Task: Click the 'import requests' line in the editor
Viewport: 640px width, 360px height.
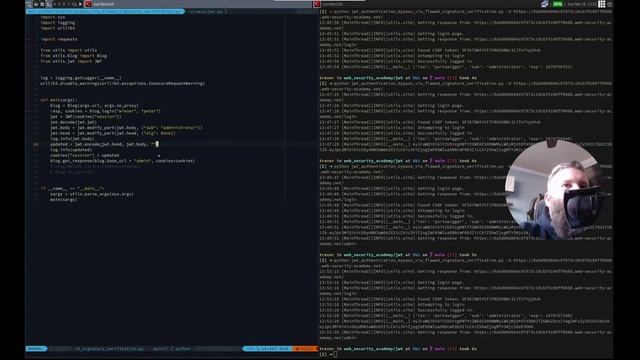Action: pyautogui.click(x=59, y=39)
